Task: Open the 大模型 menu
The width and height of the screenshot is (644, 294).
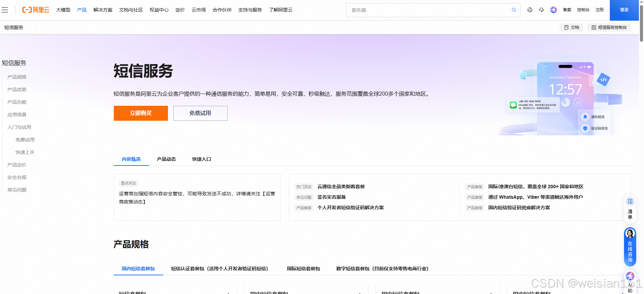Action: [63, 10]
